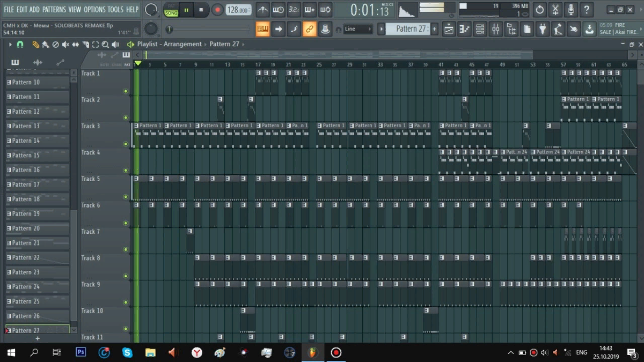The image size is (644, 362).
Task: Mute Track 5 using its green dot
Action: [x=126, y=197]
